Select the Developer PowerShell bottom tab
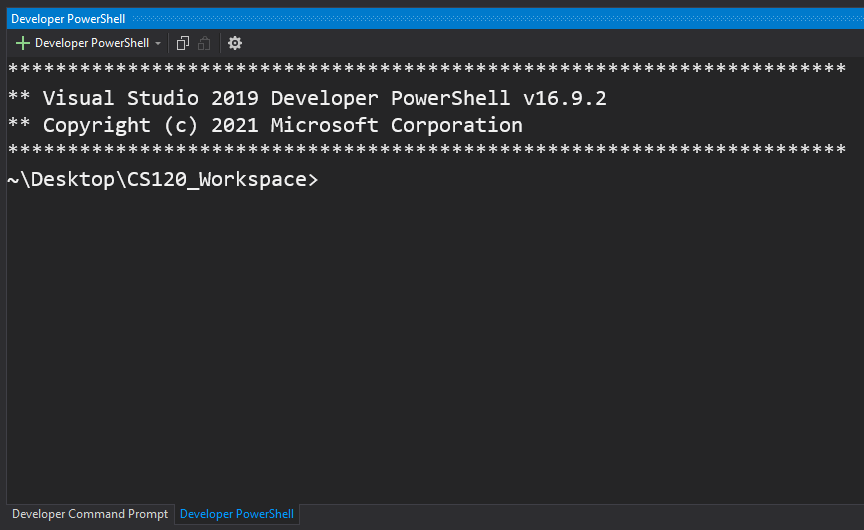This screenshot has height=530, width=864. (x=237, y=514)
